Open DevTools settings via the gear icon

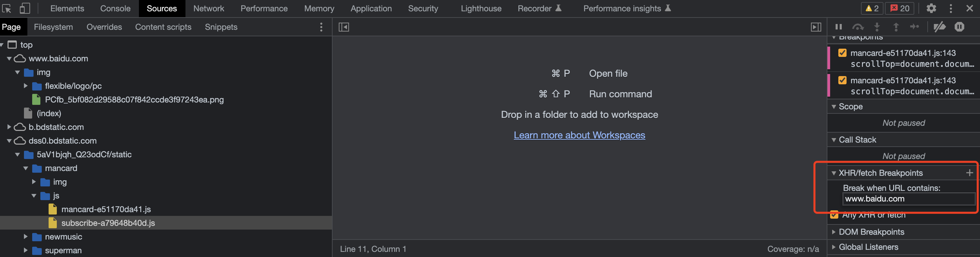(931, 8)
